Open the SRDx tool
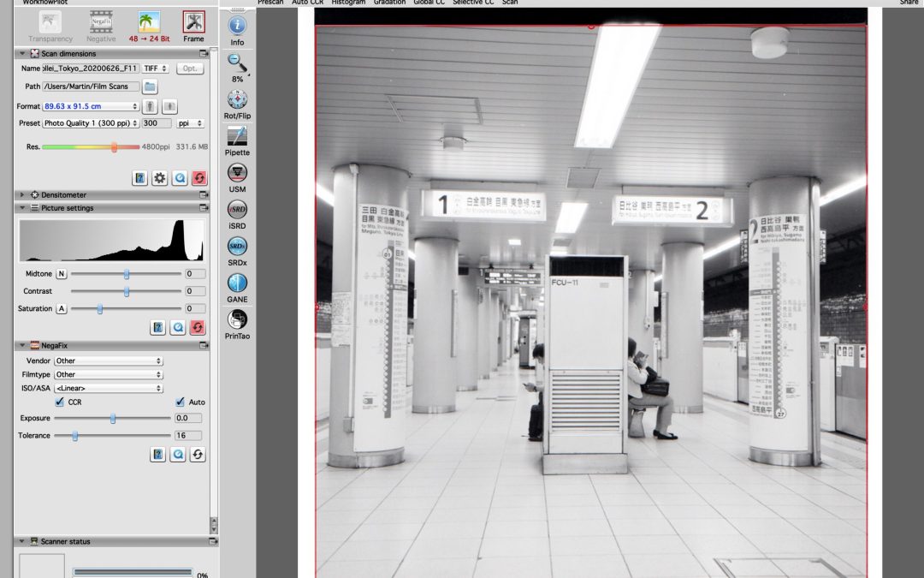This screenshot has height=578, width=924. 237,247
